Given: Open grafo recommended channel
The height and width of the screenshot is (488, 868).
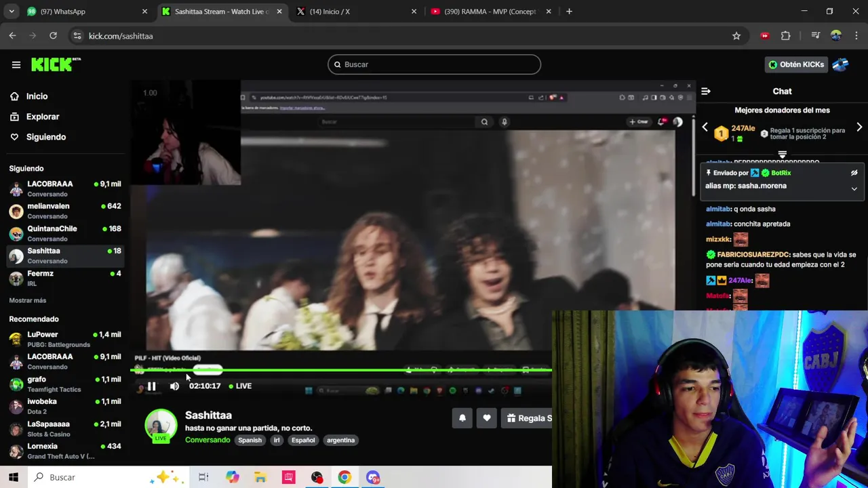Looking at the screenshot, I should [65, 384].
